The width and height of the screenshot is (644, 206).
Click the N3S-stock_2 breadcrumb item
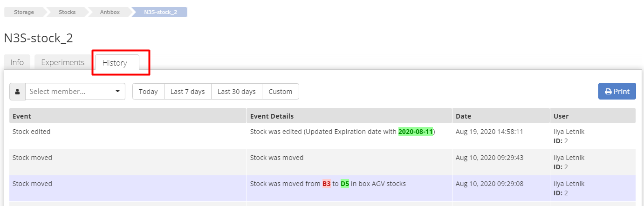(160, 12)
